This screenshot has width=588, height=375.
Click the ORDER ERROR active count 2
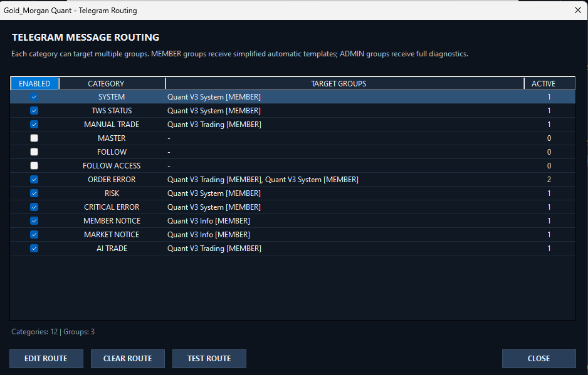tap(549, 180)
